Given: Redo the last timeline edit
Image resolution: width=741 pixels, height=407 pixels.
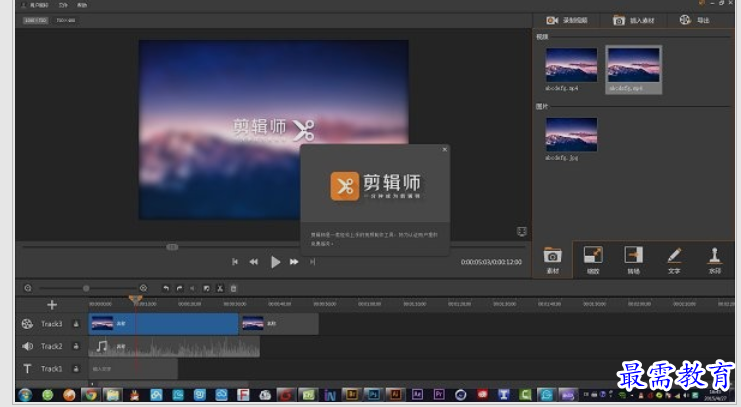Looking at the screenshot, I should click(180, 288).
